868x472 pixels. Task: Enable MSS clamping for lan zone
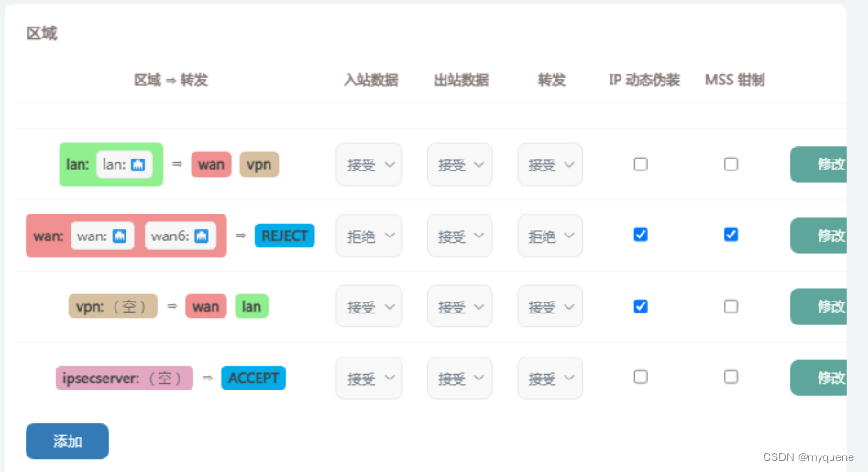(731, 164)
